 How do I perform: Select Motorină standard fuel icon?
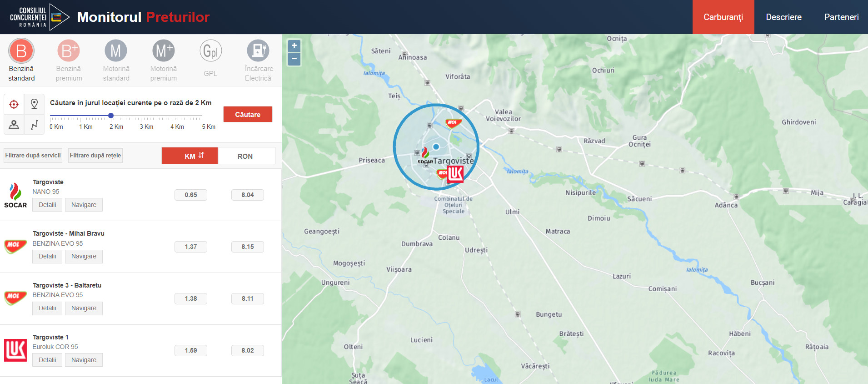(x=116, y=51)
